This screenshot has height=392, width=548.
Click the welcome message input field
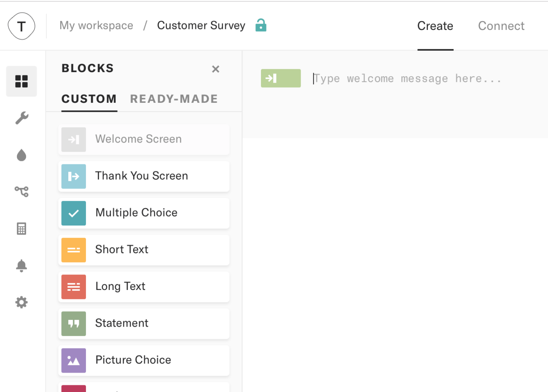(x=408, y=79)
